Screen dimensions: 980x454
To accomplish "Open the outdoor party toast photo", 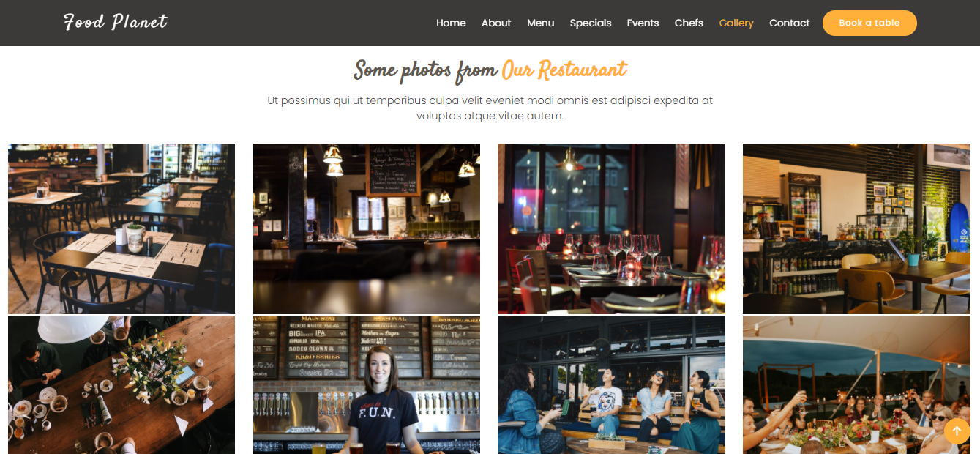I will tap(856, 385).
